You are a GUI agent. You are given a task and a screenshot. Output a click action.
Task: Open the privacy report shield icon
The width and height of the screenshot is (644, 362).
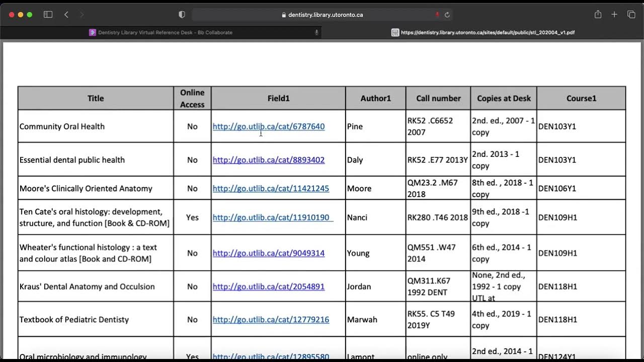click(182, 15)
